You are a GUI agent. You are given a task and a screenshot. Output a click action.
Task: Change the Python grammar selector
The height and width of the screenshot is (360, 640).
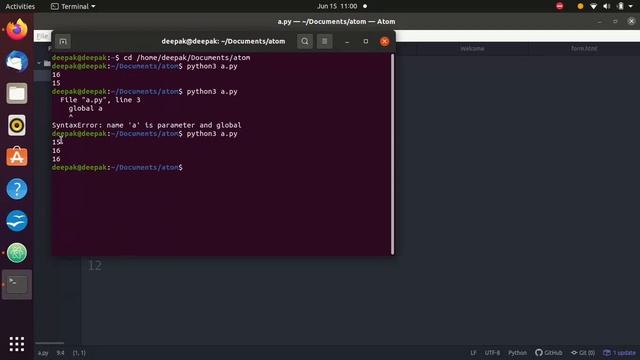(517, 353)
